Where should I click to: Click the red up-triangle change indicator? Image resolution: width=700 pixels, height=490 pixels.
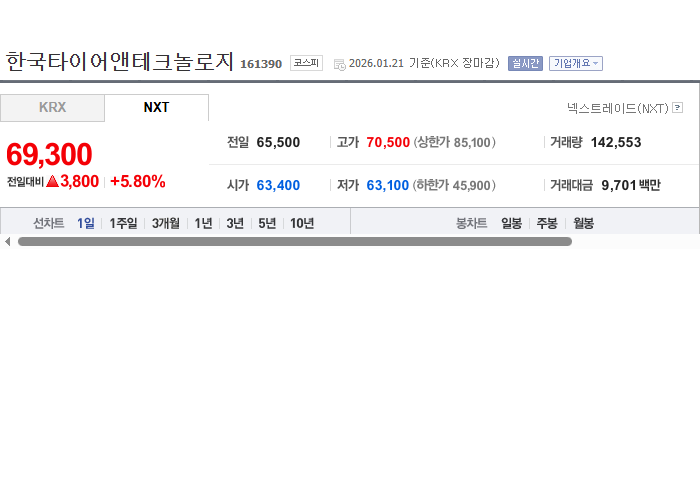point(52,181)
